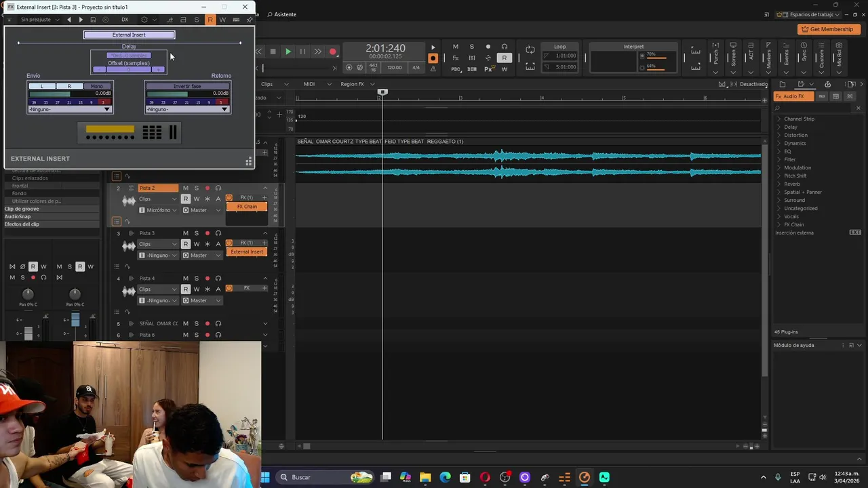This screenshot has height=488, width=868.
Task: Toggle PDC override in Mix module
Action: pos(456,69)
